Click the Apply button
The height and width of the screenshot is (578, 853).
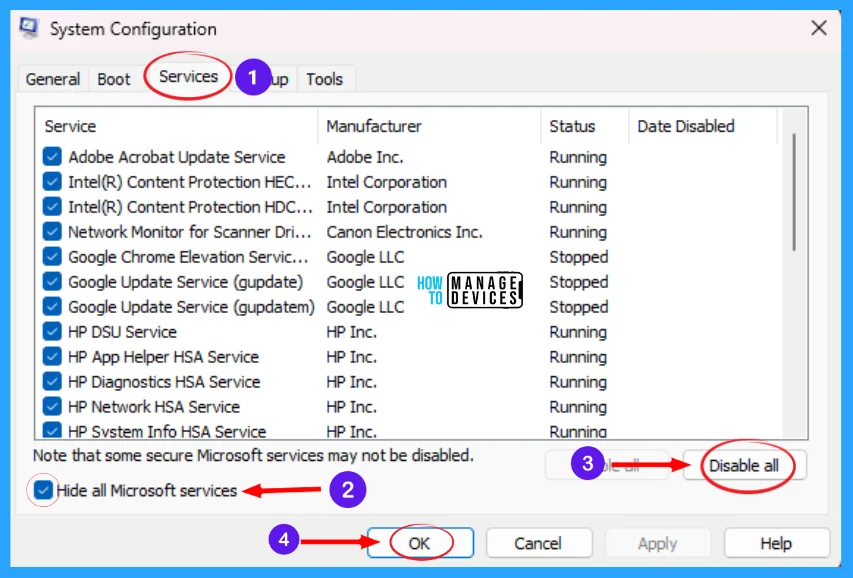click(x=658, y=543)
